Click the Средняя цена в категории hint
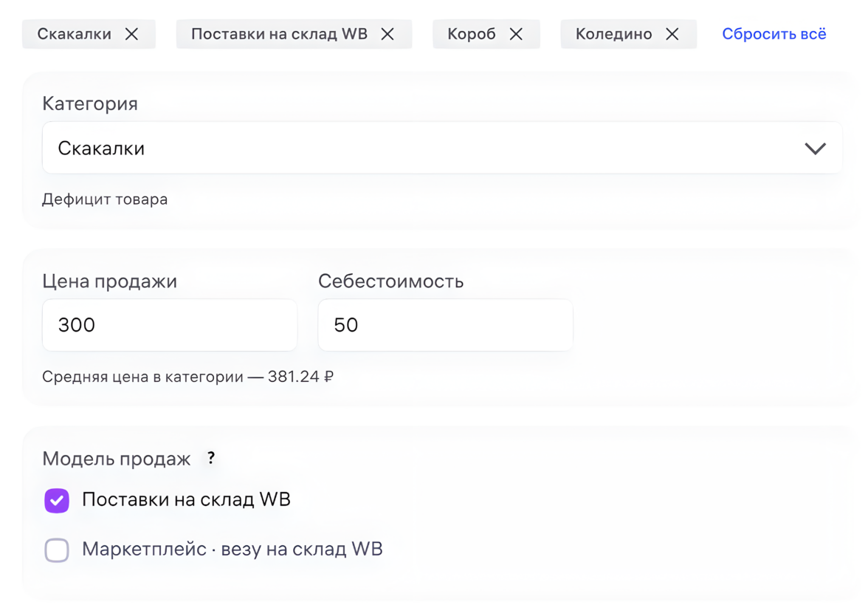Image resolution: width=868 pixels, height=616 pixels. tap(187, 377)
